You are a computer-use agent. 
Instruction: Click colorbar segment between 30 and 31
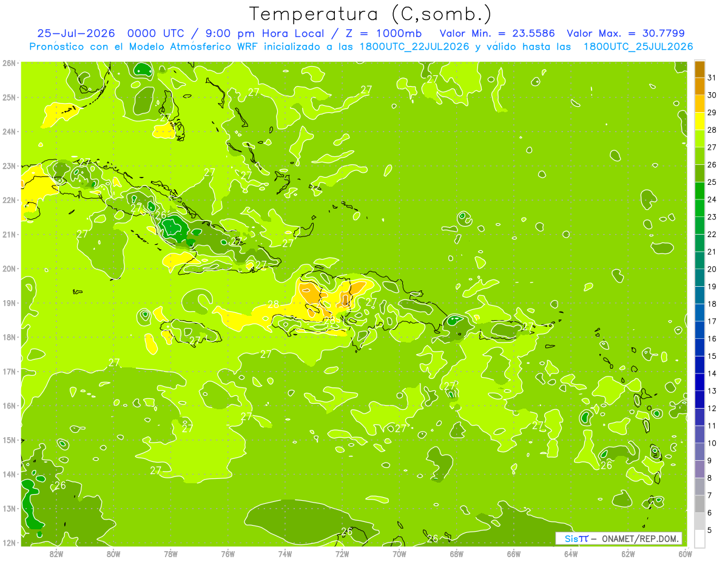pyautogui.click(x=699, y=86)
